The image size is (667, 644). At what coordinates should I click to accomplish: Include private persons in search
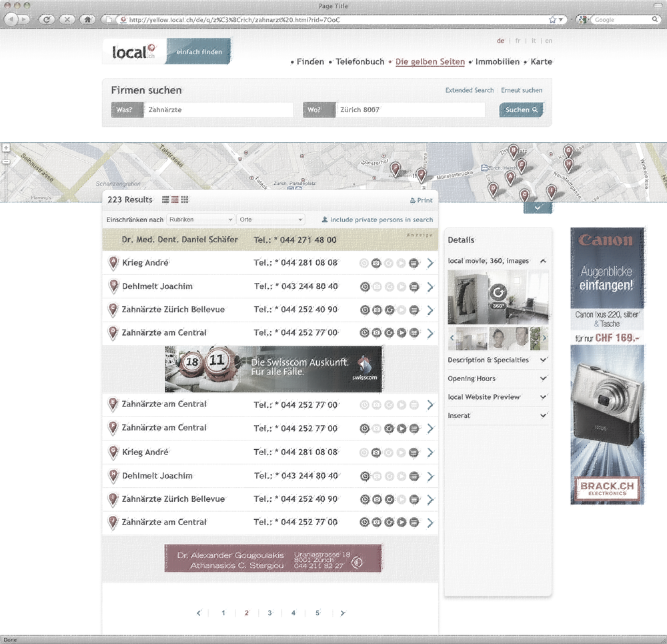[378, 220]
